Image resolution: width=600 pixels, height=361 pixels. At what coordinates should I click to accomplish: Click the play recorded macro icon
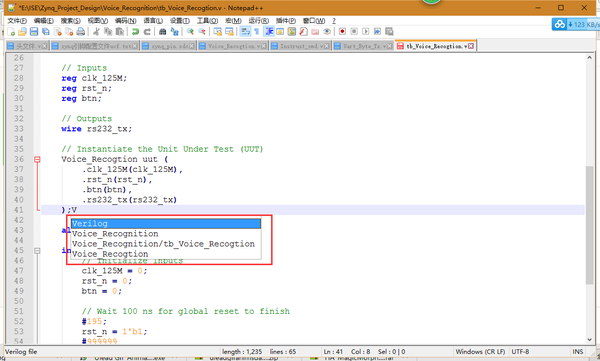tap(366, 32)
